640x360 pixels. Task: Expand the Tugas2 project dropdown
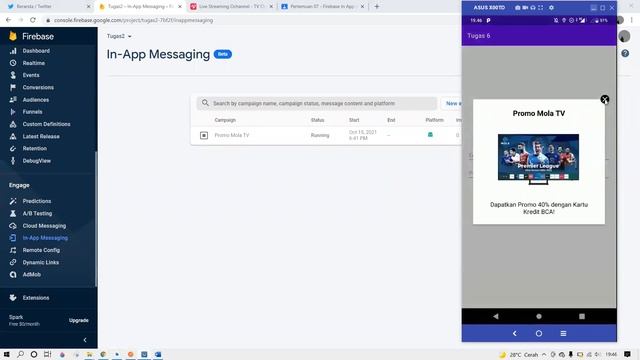coord(119,36)
